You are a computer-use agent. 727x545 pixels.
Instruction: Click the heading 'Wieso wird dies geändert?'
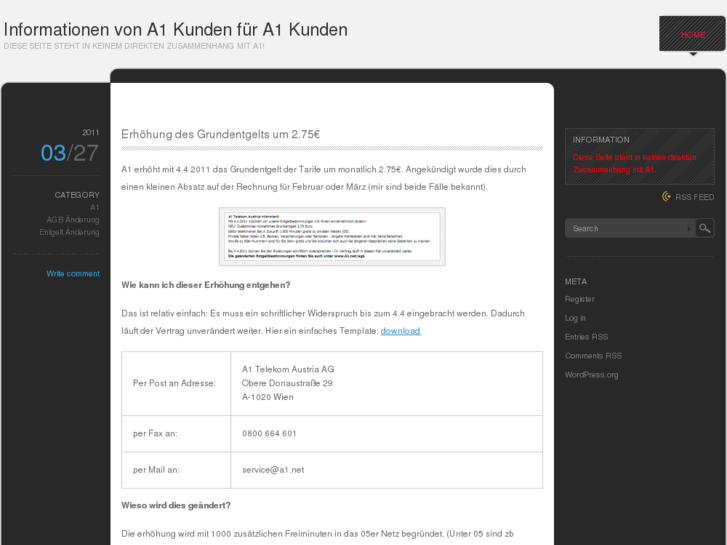click(176, 505)
